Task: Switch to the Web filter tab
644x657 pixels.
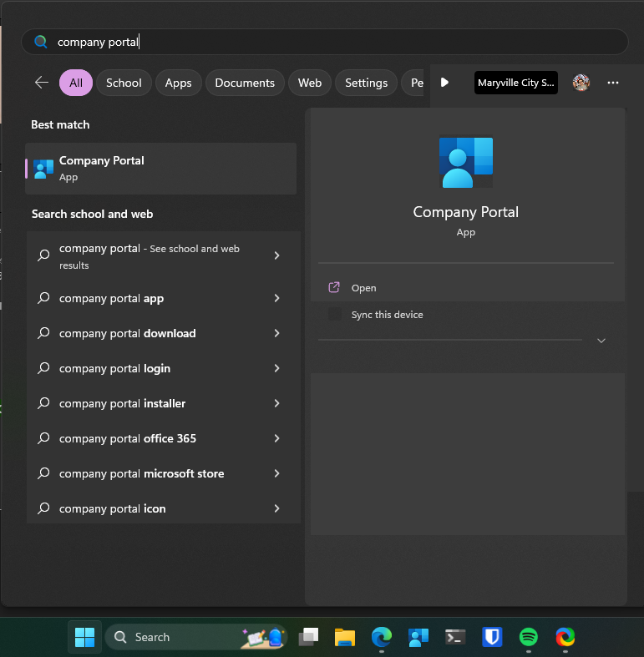Action: [310, 83]
